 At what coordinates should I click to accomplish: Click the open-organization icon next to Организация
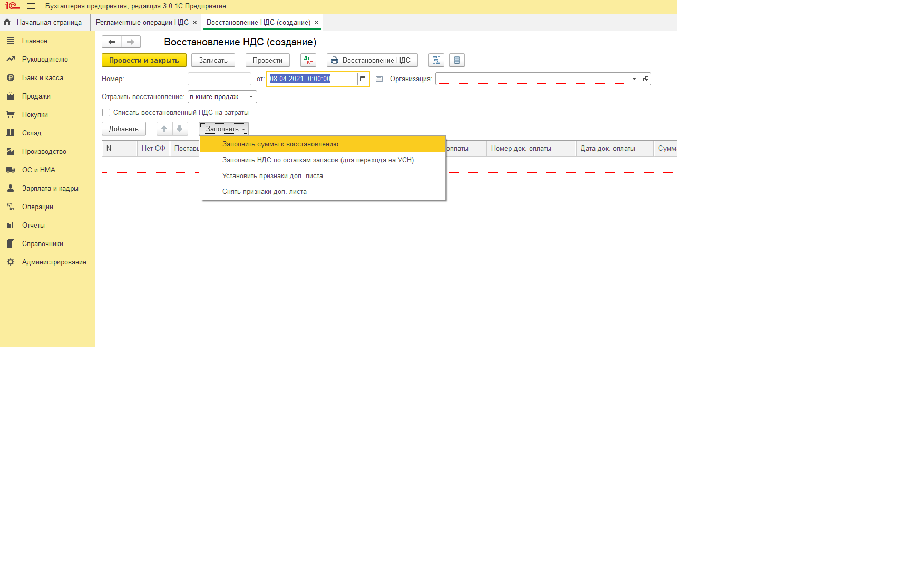(x=646, y=79)
